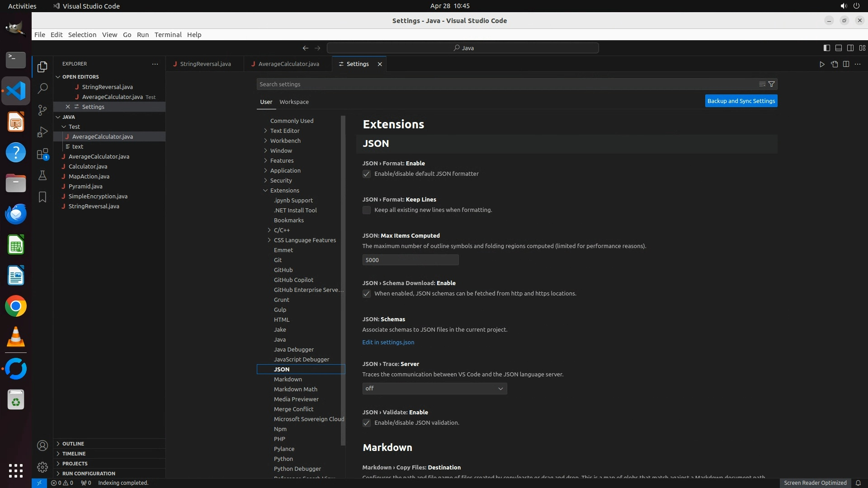The width and height of the screenshot is (868, 488).
Task: Disable JSON Format Enable checkbox
Action: [x=367, y=174]
